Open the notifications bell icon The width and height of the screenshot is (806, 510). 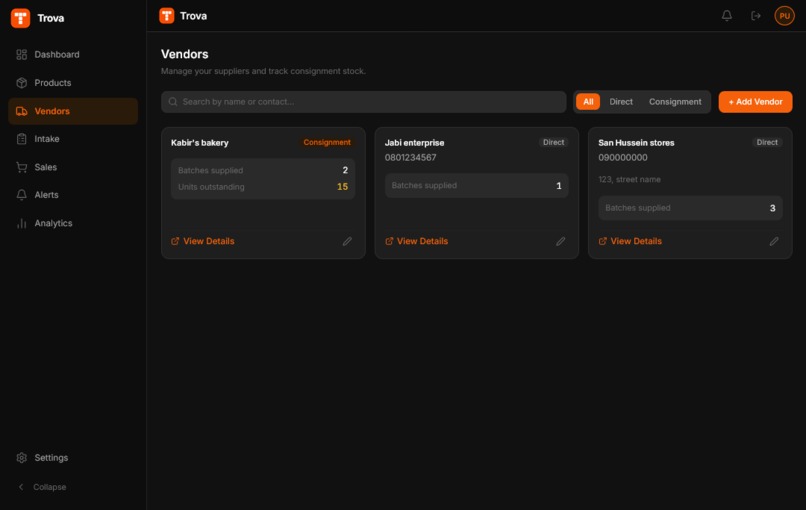727,16
